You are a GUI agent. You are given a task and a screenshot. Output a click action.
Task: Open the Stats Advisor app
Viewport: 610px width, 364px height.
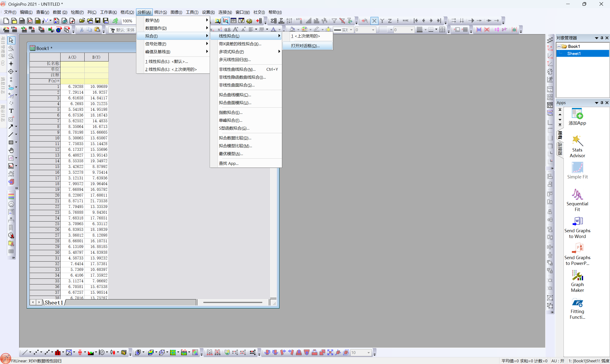click(x=577, y=147)
